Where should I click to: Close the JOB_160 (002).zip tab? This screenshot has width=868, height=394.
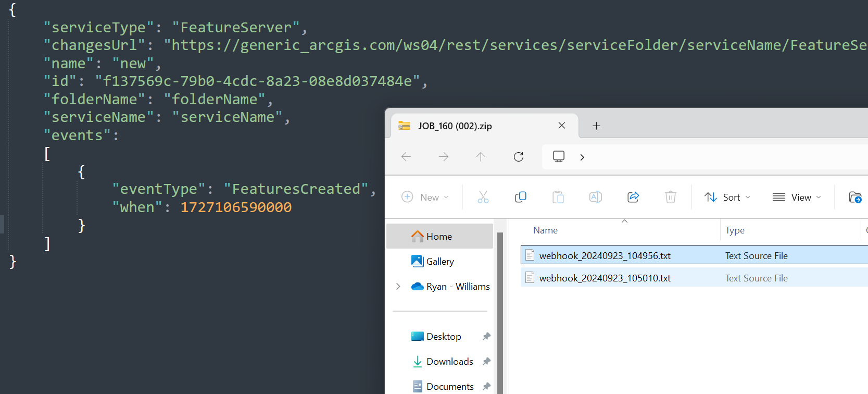point(562,126)
